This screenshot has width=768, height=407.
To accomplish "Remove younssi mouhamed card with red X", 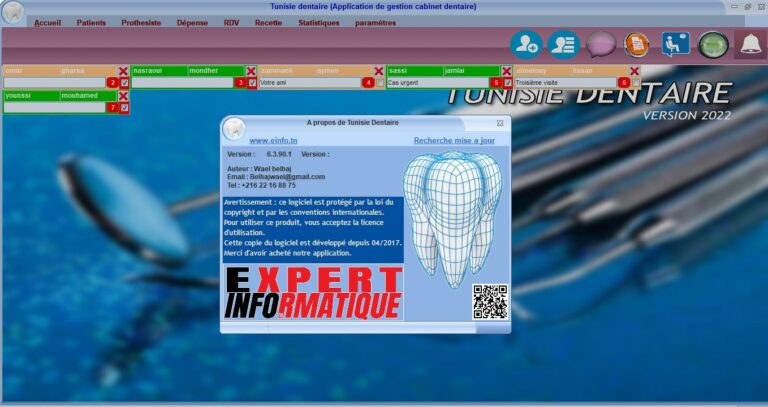I will tap(123, 96).
